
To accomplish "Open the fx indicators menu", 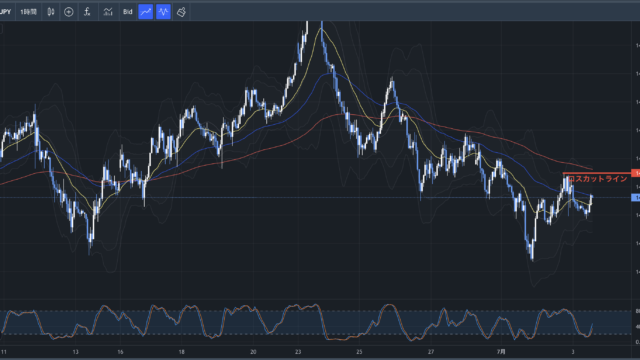I will tap(87, 12).
